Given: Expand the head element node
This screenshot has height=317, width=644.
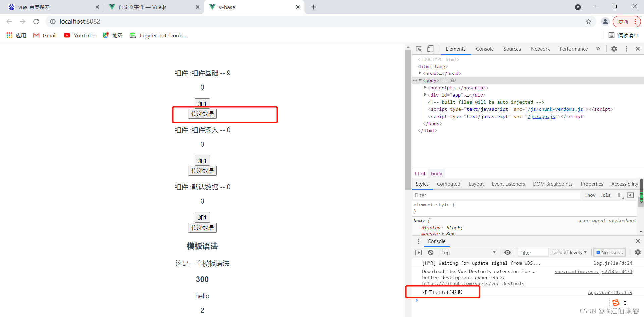Looking at the screenshot, I should pyautogui.click(x=420, y=73).
